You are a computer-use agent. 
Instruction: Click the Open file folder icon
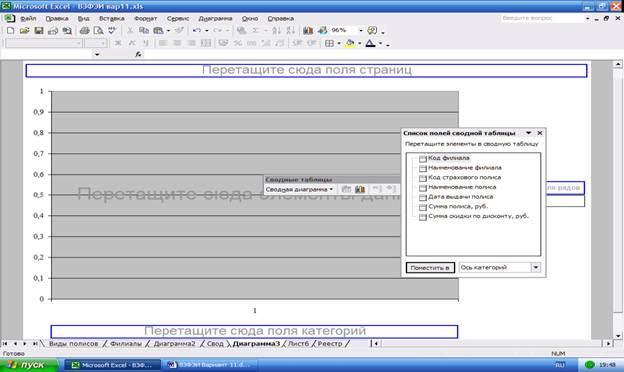(24, 30)
